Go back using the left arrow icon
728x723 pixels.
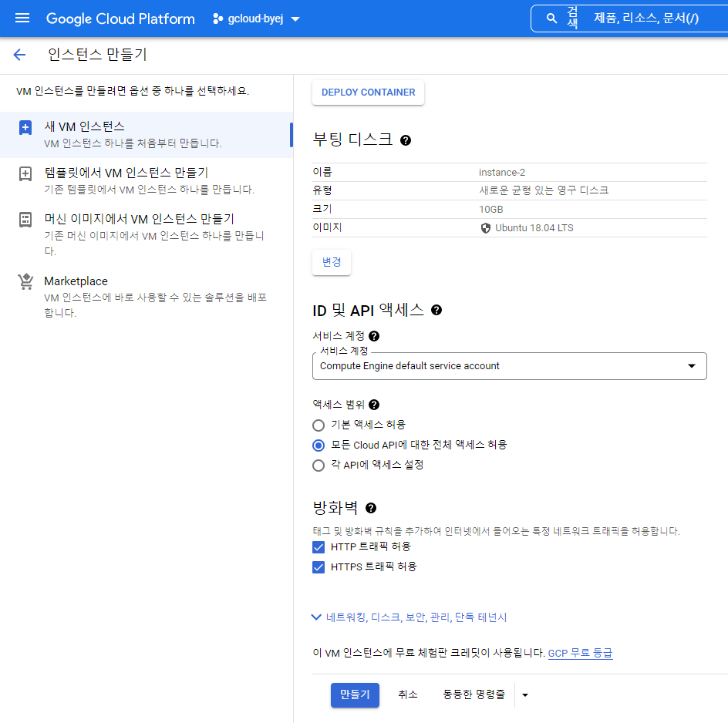[x=19, y=55]
